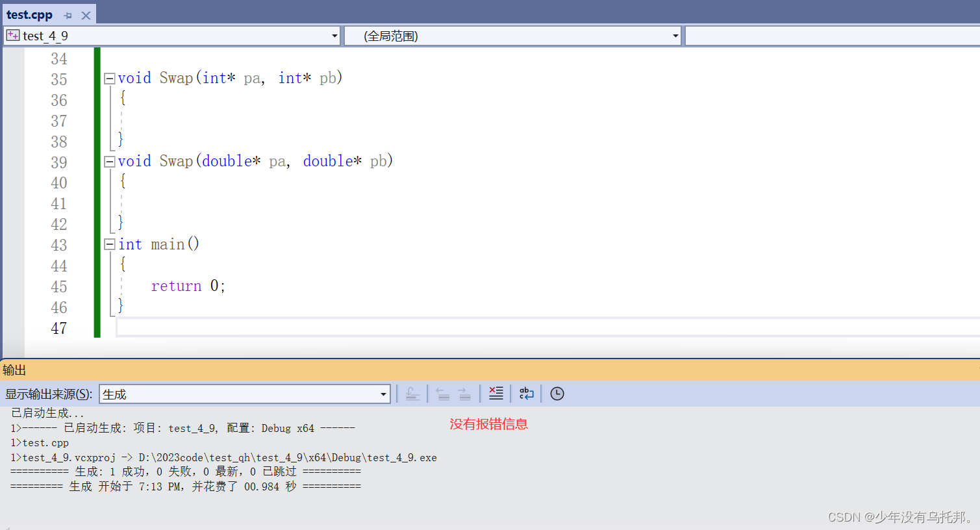
Task: Click the '显示输出来源(S):' label
Action: (49, 394)
